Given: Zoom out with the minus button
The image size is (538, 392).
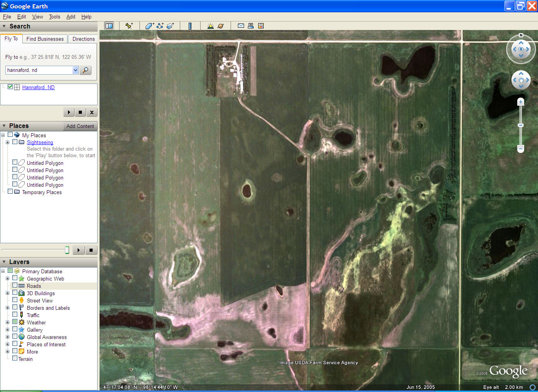Looking at the screenshot, I should [x=521, y=148].
